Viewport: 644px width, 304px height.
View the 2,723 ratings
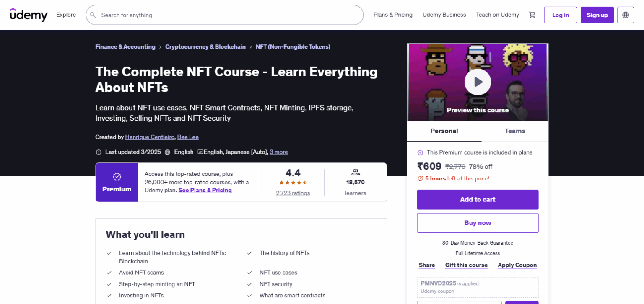click(293, 193)
